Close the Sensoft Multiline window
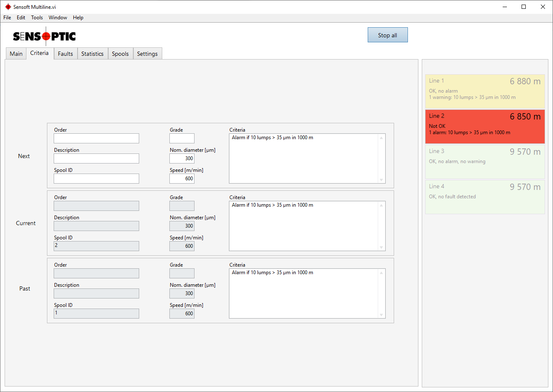The width and height of the screenshot is (553, 392). coord(543,7)
